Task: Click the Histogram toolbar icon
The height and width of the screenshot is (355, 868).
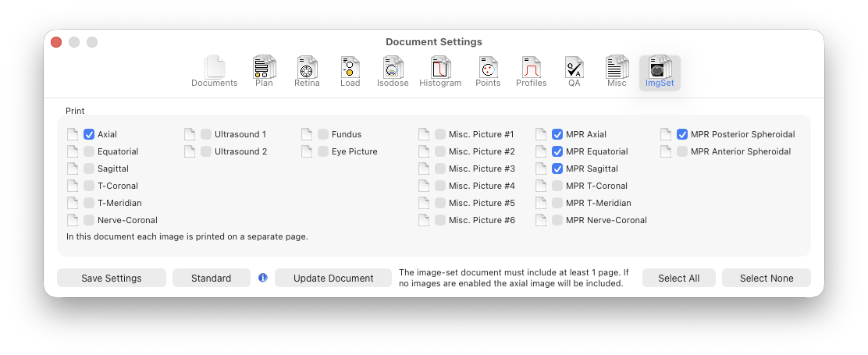Action: point(440,72)
